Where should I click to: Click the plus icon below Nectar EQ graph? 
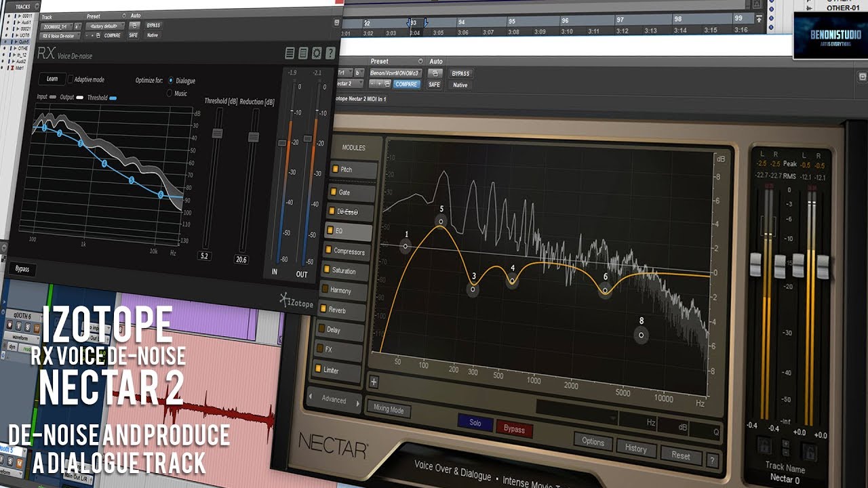pos(374,382)
